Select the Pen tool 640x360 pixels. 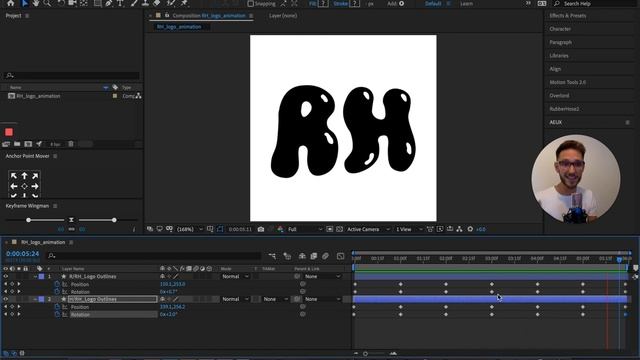(109, 3)
